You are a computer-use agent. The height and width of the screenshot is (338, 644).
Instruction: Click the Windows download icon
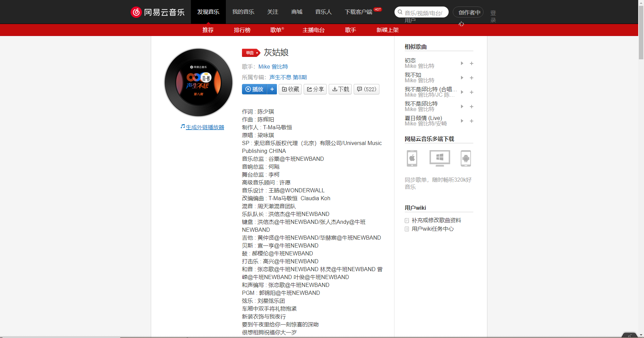pos(439,158)
